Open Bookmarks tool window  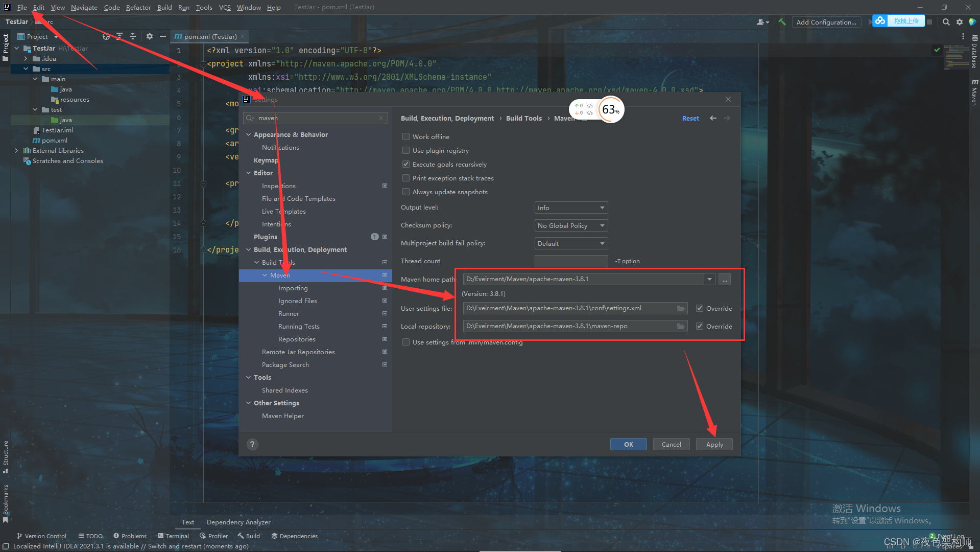pyautogui.click(x=6, y=503)
